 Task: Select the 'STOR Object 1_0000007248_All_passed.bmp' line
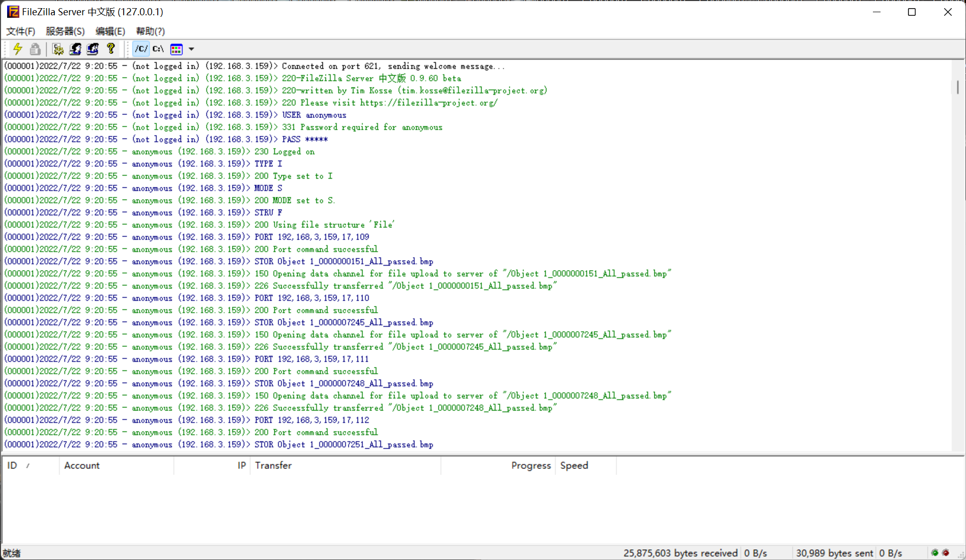pyautogui.click(x=219, y=384)
